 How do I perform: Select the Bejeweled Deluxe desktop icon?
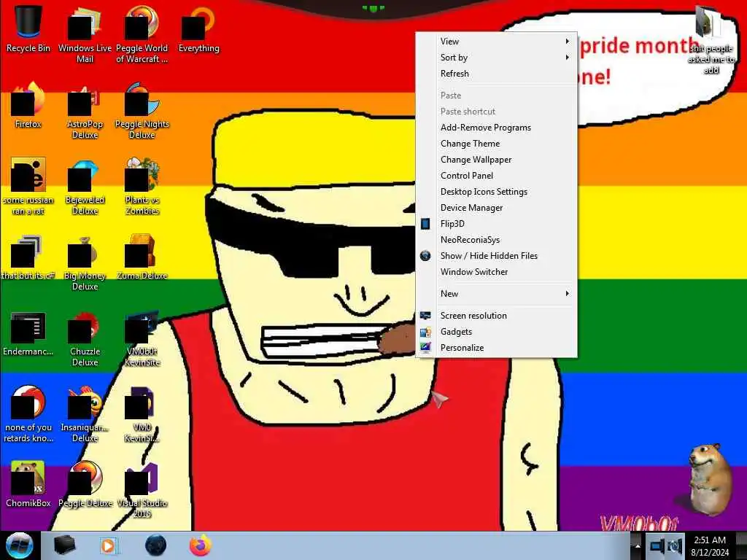[85, 187]
